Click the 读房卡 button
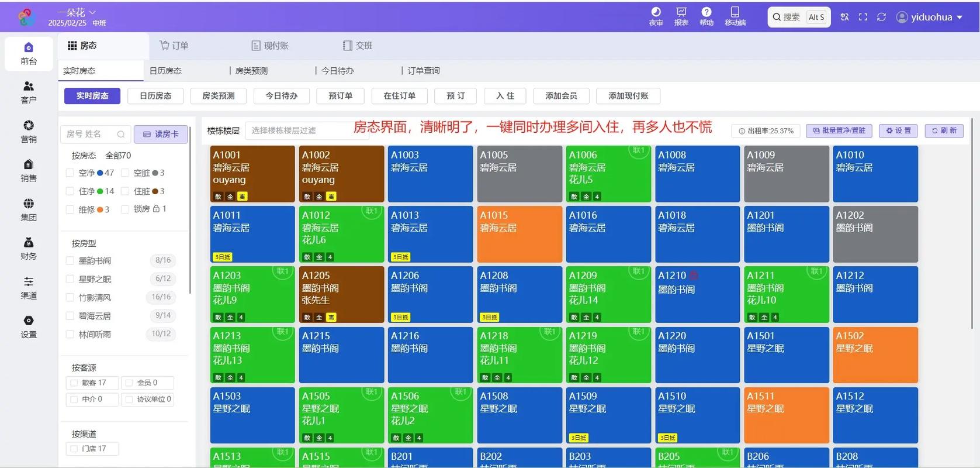The width and height of the screenshot is (980, 468). tap(161, 134)
